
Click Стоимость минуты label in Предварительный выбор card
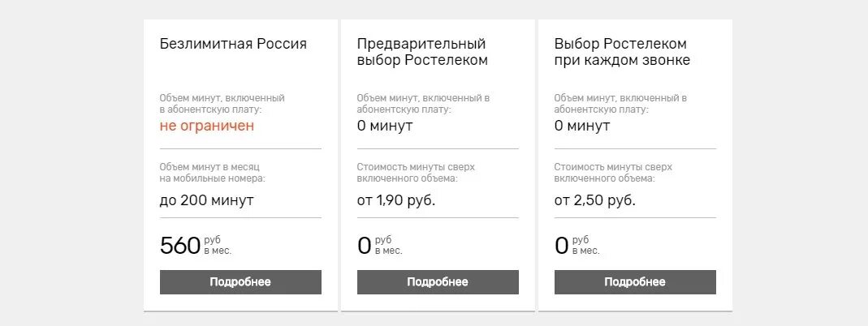click(416, 172)
